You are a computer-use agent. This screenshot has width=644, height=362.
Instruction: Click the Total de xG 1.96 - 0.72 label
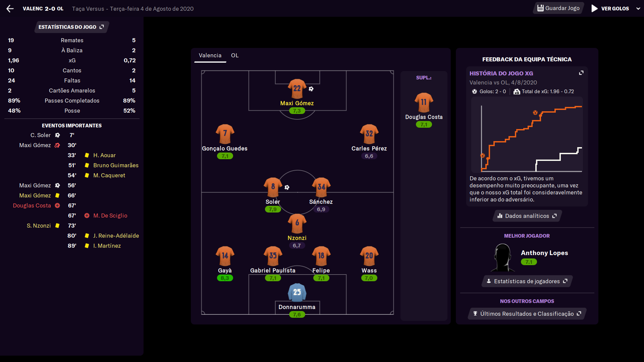tap(544, 92)
